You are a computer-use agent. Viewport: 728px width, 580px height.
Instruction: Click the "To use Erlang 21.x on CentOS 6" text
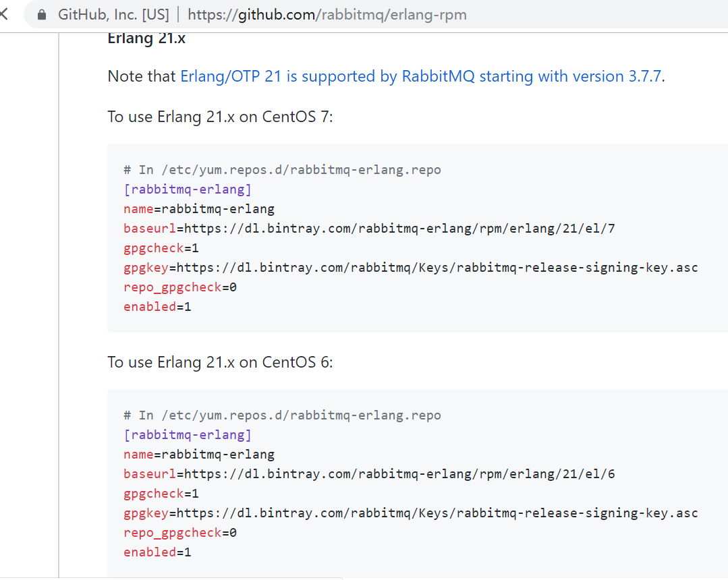220,362
